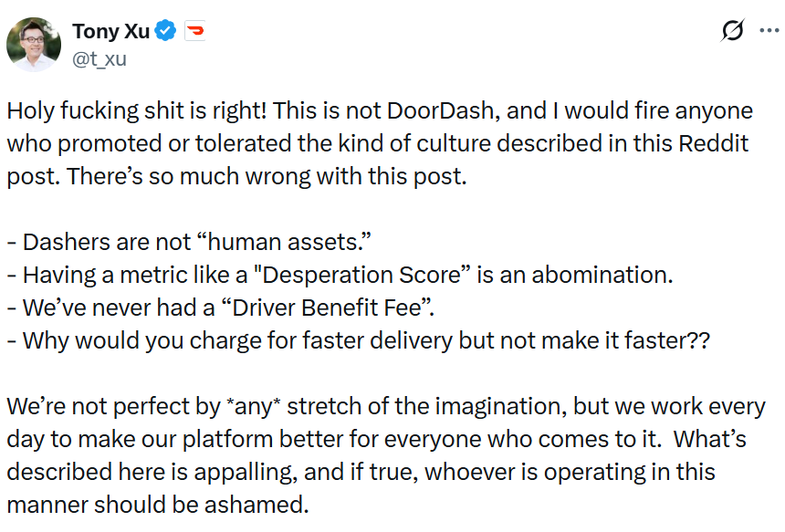Viewport: 785px width, 532px height.
Task: Click the blue verified checkmark badge
Action: pos(164,31)
